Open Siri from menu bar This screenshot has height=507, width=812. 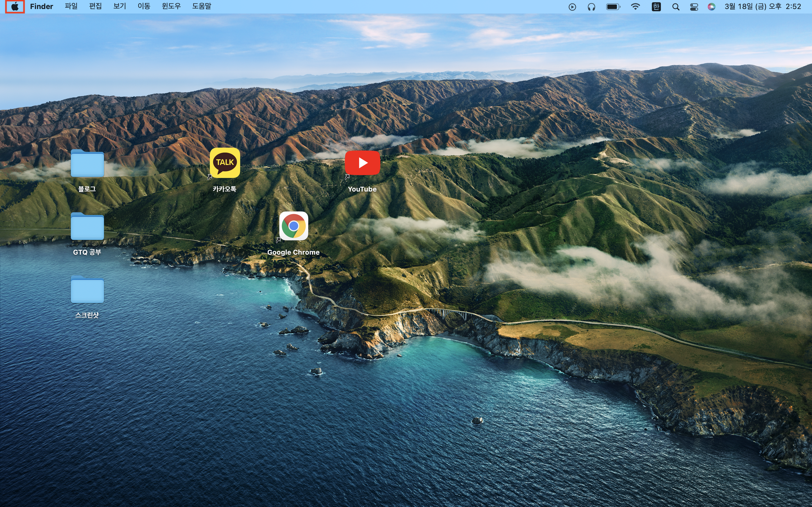point(711,7)
